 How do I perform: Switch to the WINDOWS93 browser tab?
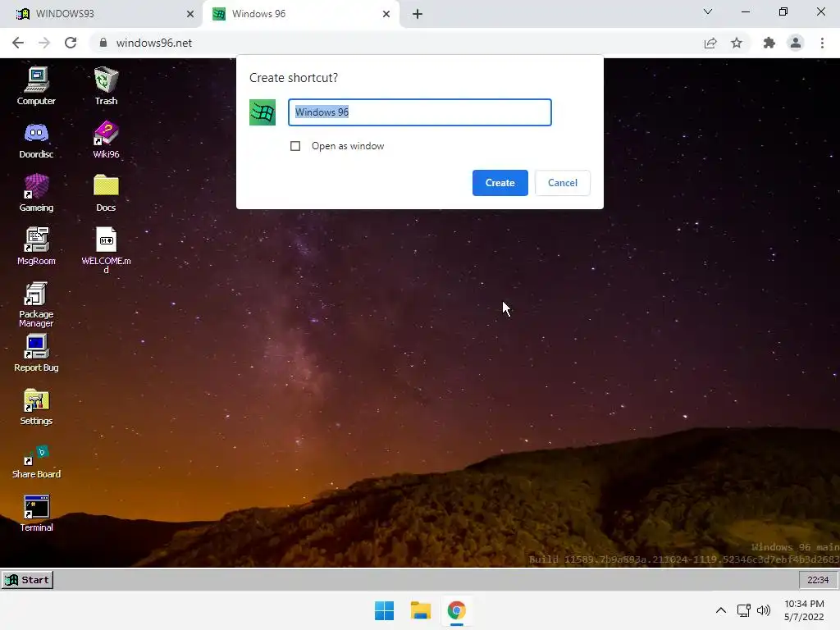[x=101, y=14]
